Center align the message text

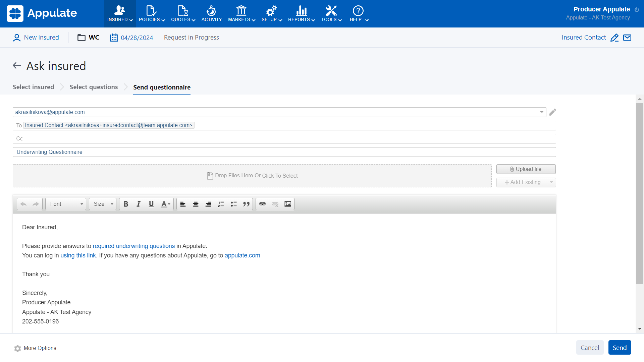[x=196, y=204]
